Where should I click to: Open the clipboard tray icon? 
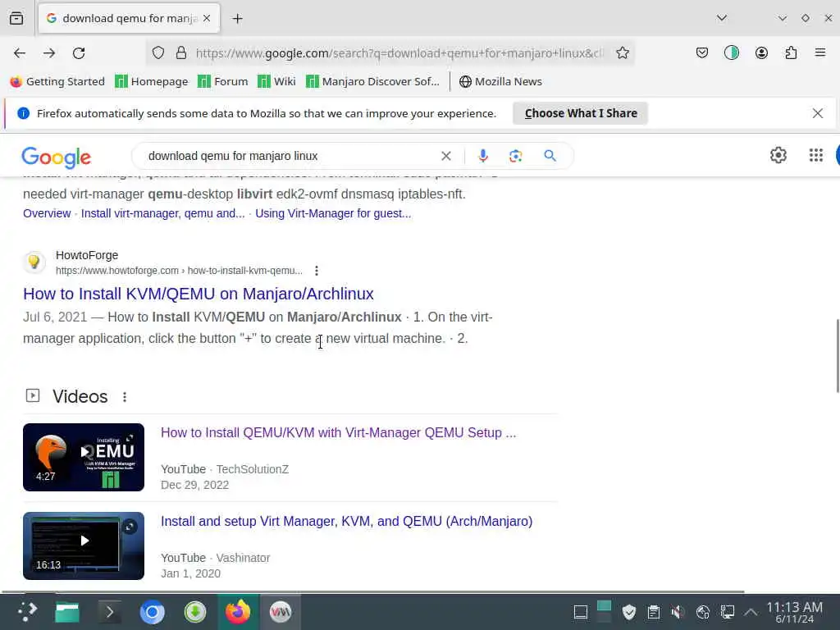[653, 612]
